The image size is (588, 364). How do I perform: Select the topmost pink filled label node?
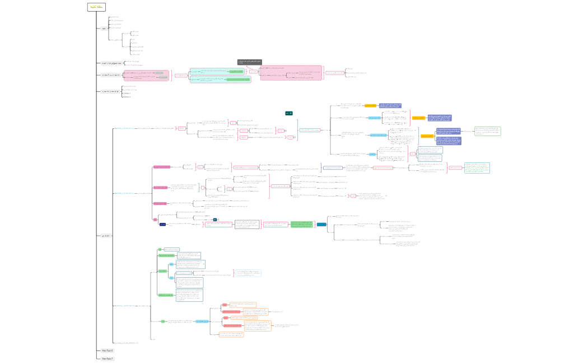[x=162, y=167]
